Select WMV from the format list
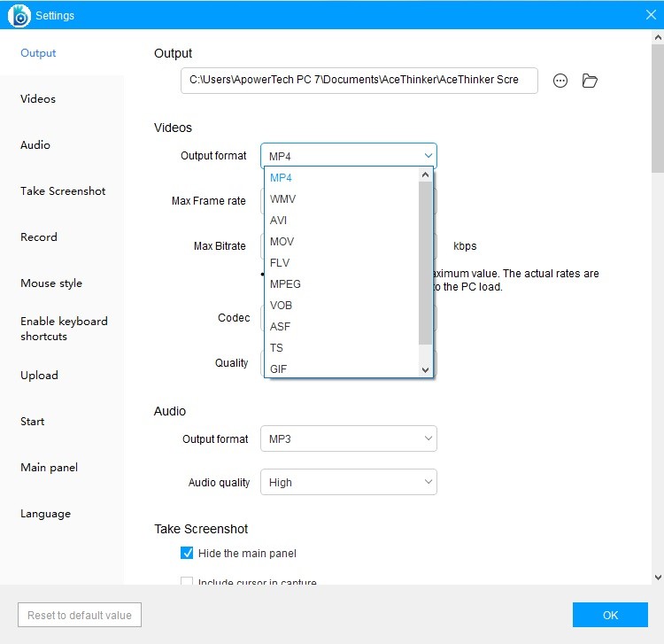664x644 pixels. tap(283, 199)
